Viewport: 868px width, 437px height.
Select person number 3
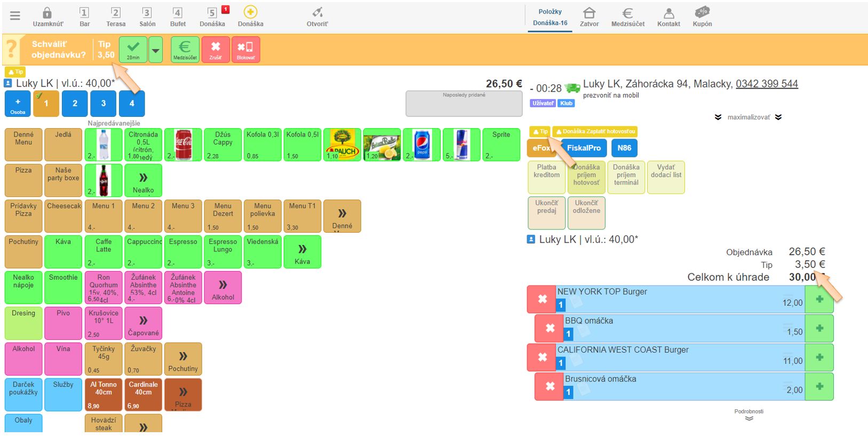[103, 104]
